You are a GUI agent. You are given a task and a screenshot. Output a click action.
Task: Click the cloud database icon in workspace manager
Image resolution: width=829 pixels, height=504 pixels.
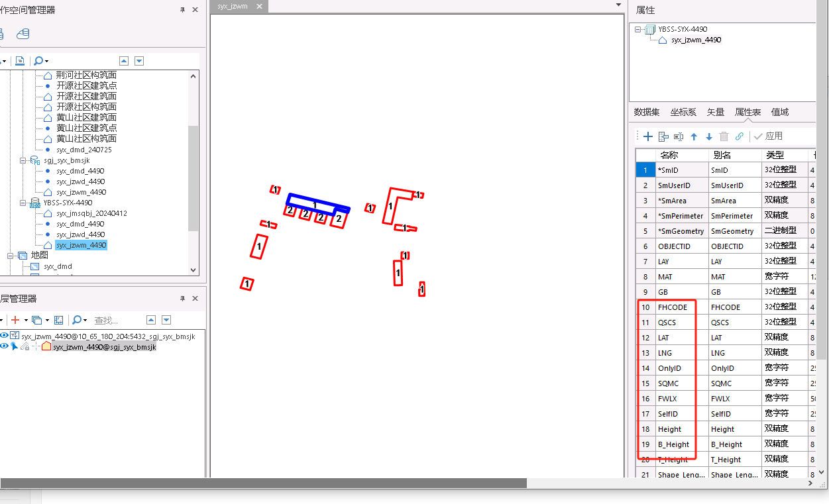tap(23, 34)
